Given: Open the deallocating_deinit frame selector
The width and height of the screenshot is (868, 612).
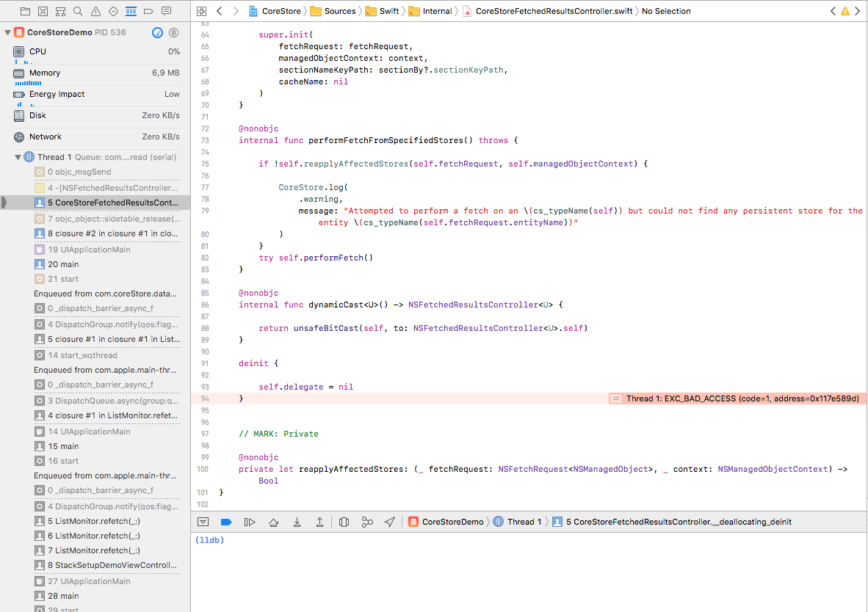Looking at the screenshot, I should [x=672, y=522].
